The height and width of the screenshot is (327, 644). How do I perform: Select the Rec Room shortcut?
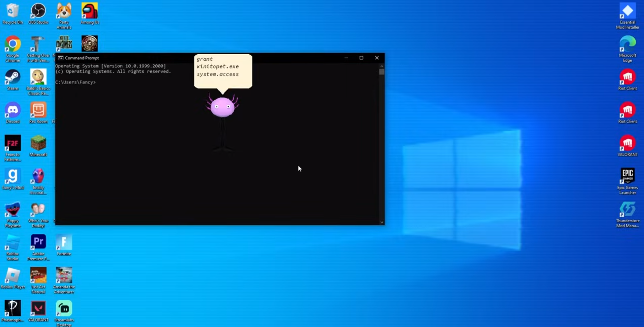38,113
